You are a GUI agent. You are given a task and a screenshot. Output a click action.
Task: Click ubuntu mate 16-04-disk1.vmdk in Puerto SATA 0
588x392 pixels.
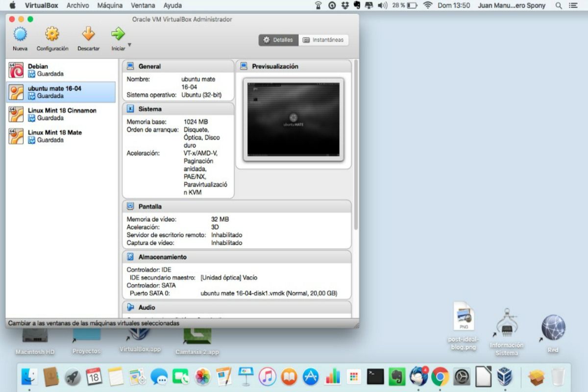(269, 294)
